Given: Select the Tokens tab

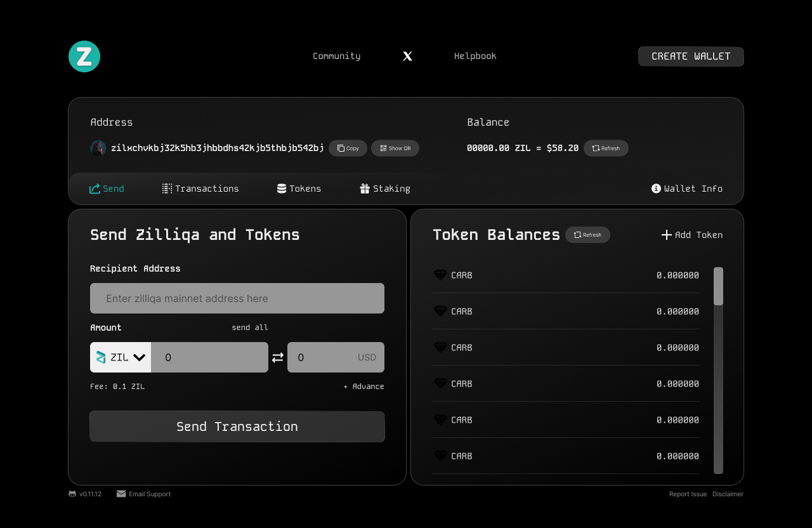Looking at the screenshot, I should (299, 188).
